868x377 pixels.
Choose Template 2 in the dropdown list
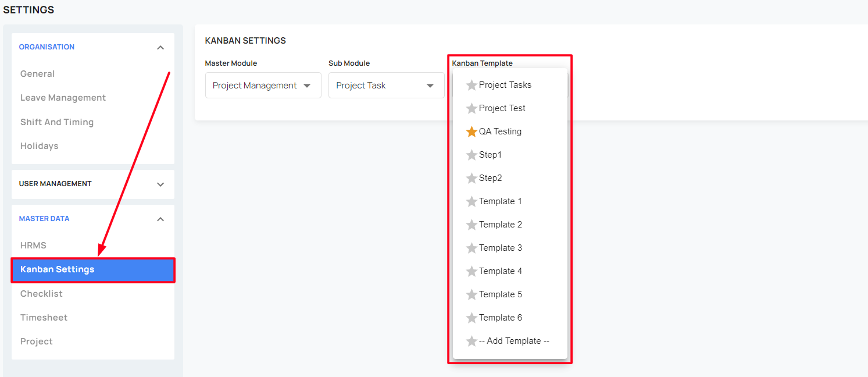[501, 225]
